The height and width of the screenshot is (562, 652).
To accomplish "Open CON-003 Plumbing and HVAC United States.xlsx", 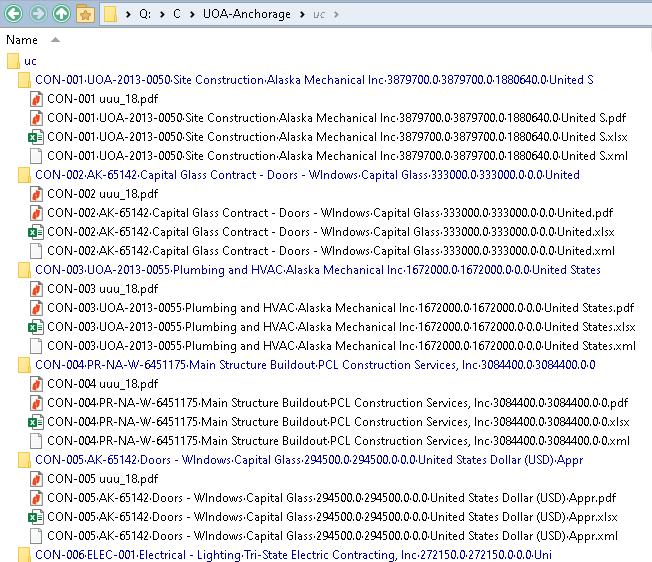I will pos(341,327).
